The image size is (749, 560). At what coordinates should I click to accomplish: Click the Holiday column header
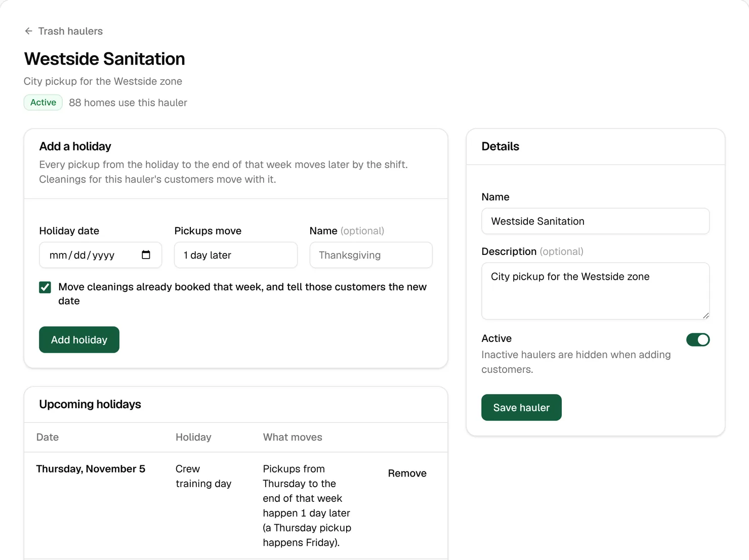coord(193,437)
